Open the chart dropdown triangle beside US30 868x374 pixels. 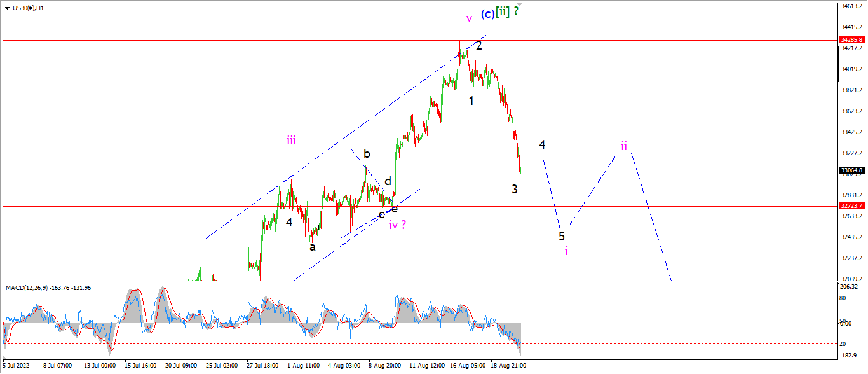[x=7, y=8]
